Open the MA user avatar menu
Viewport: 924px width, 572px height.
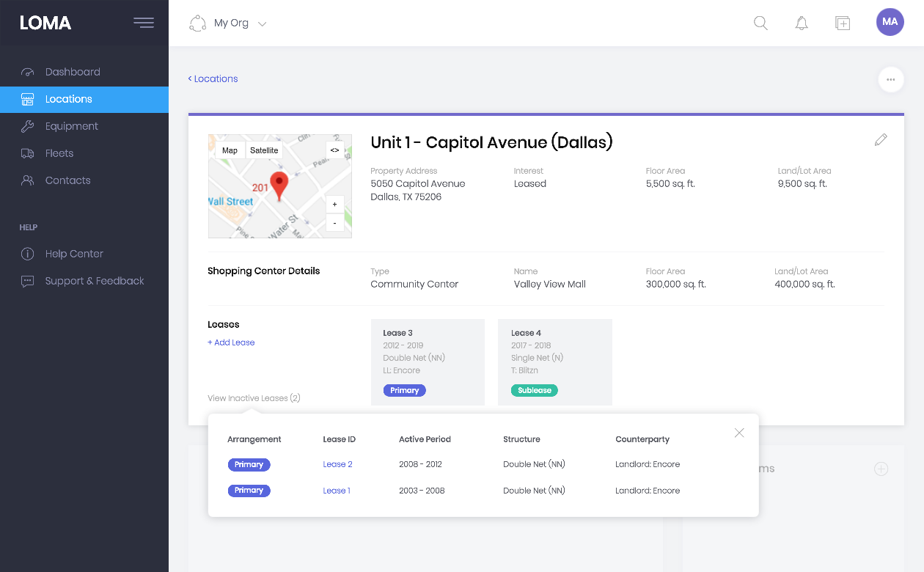coord(890,22)
